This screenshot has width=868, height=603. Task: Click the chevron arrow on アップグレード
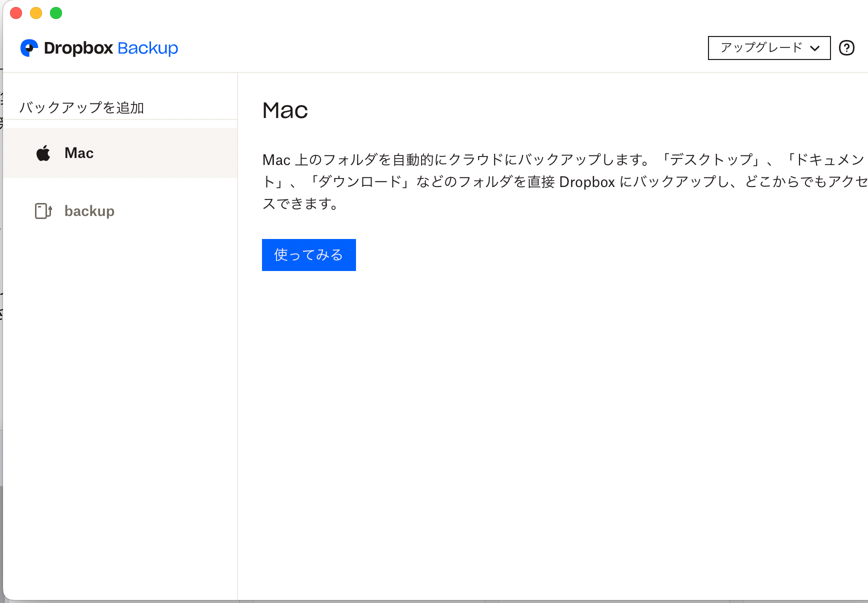(814, 48)
